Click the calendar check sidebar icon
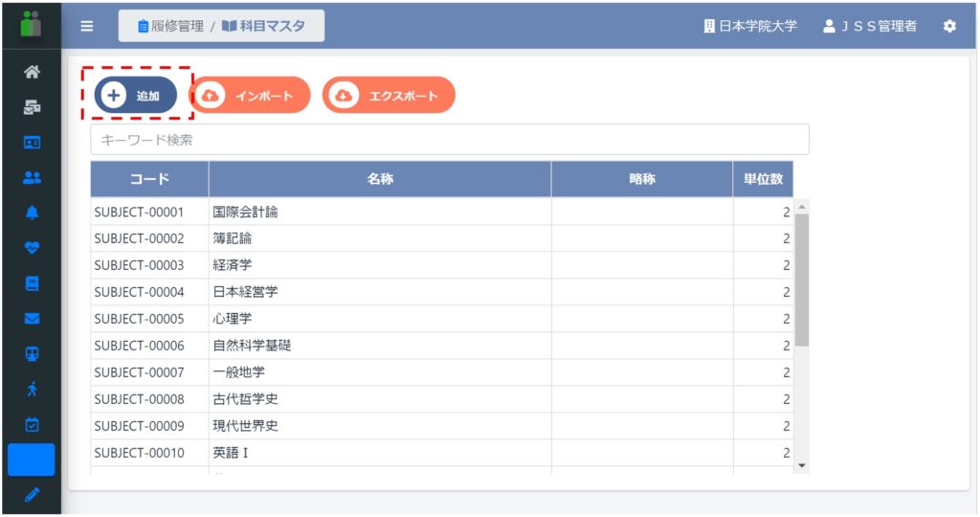This screenshot has width=980, height=517. coord(32,424)
